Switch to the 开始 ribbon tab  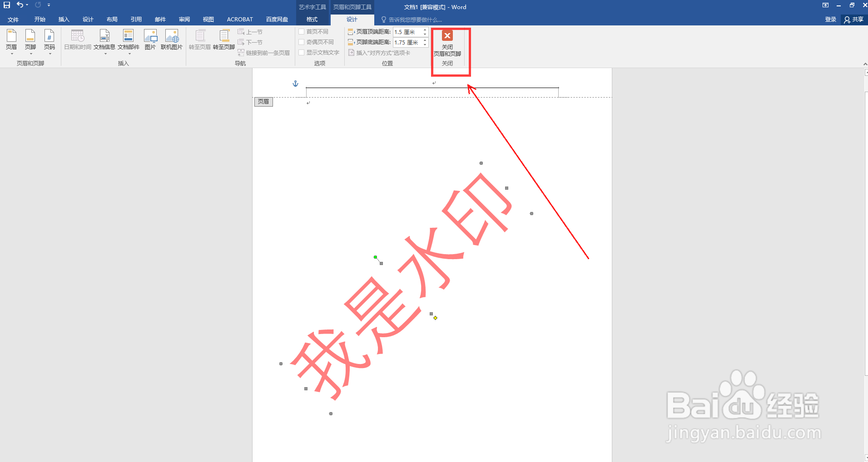(40, 19)
